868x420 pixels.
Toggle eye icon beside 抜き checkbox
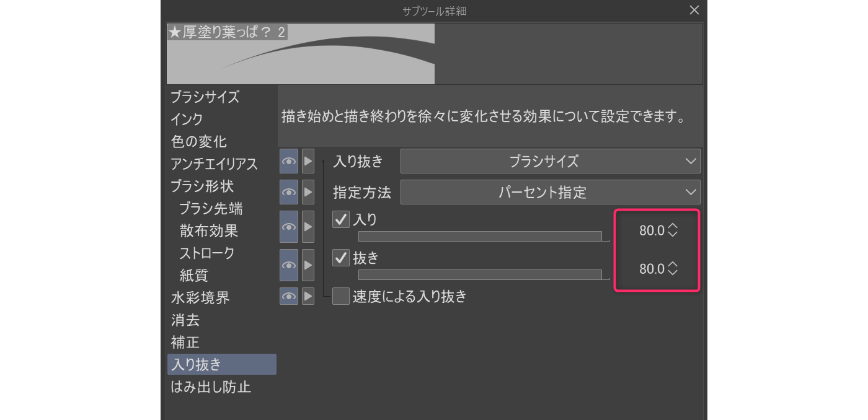pyautogui.click(x=289, y=265)
